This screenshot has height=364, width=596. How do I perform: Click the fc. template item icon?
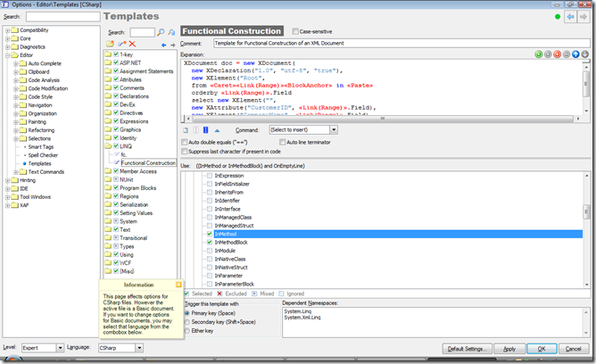[117, 154]
